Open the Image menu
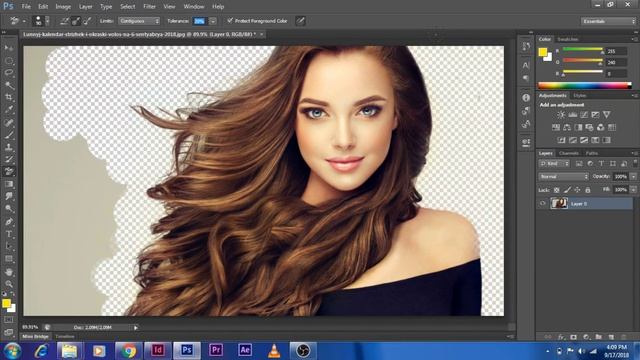Viewport: 640px width, 360px height. (63, 7)
